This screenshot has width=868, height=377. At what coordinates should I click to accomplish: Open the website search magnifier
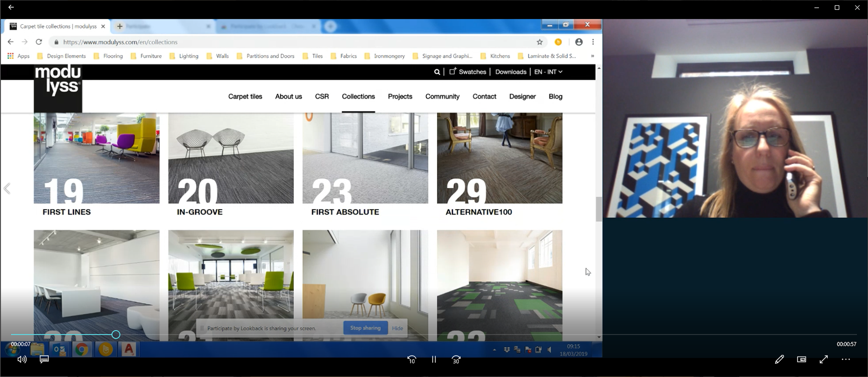437,72
